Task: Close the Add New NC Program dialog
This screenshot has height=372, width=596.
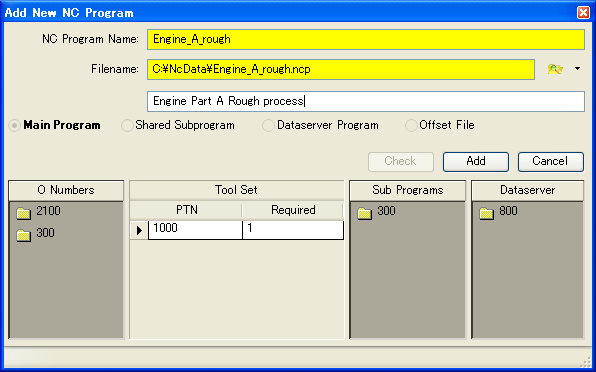Action: 583,13
